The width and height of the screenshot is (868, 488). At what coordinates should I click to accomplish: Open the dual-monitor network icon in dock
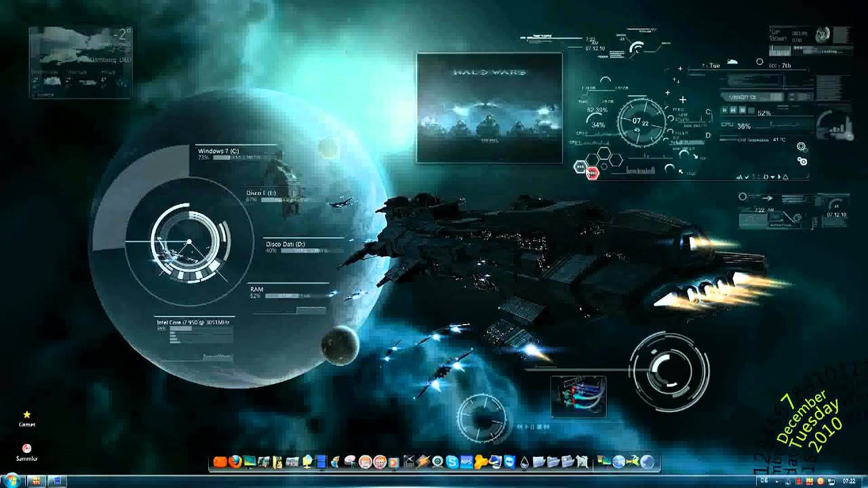(x=602, y=462)
